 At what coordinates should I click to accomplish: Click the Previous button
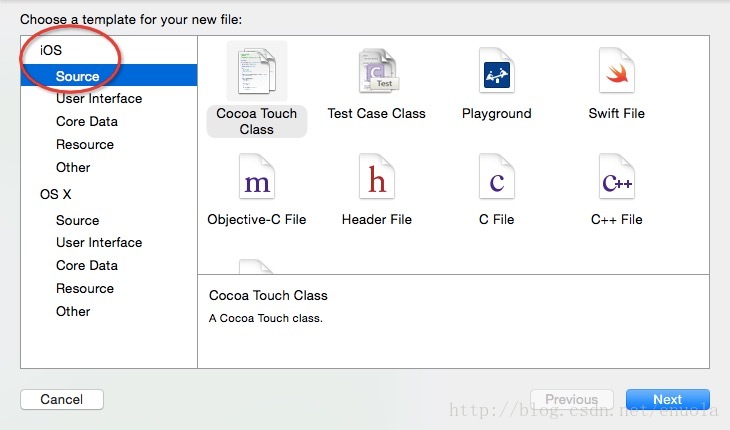[572, 399]
